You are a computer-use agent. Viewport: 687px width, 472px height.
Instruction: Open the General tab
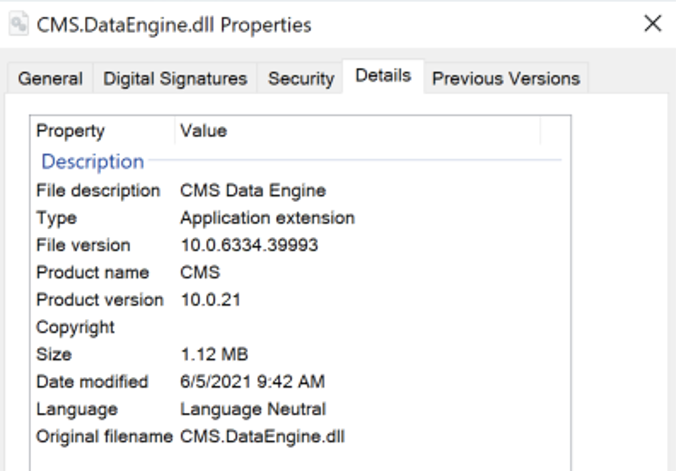point(50,79)
